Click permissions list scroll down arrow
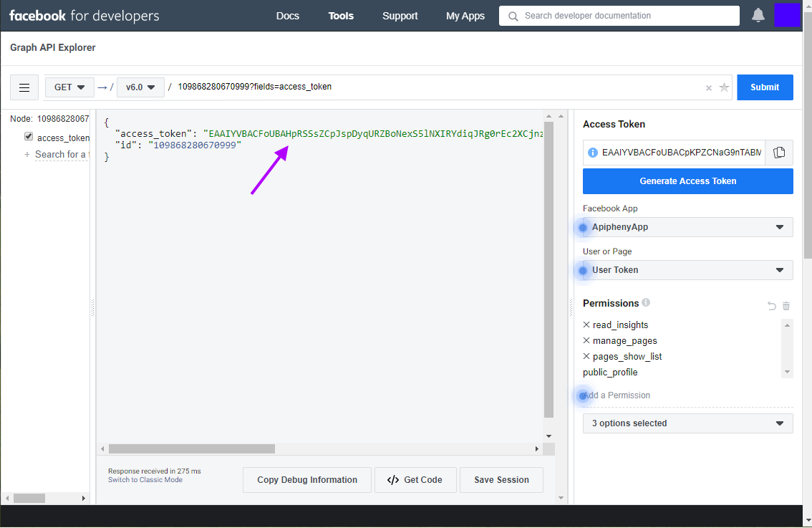Viewport: 812px width, 528px height. (x=787, y=372)
